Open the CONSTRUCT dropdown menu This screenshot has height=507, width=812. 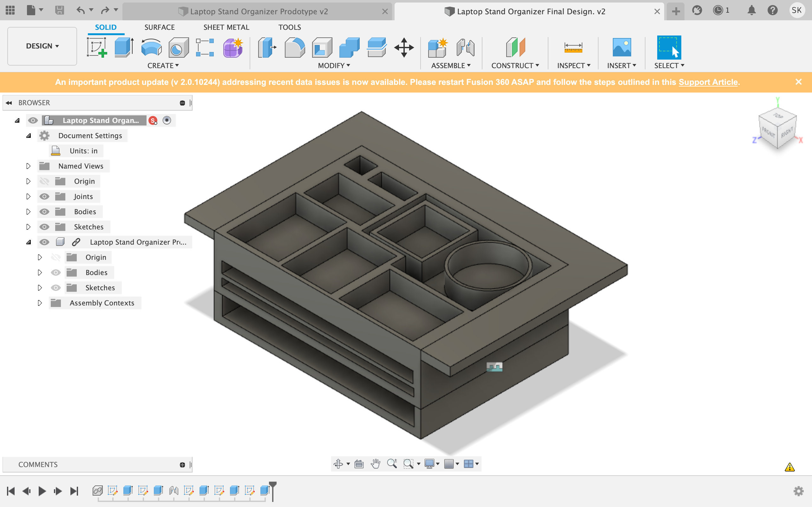point(516,65)
